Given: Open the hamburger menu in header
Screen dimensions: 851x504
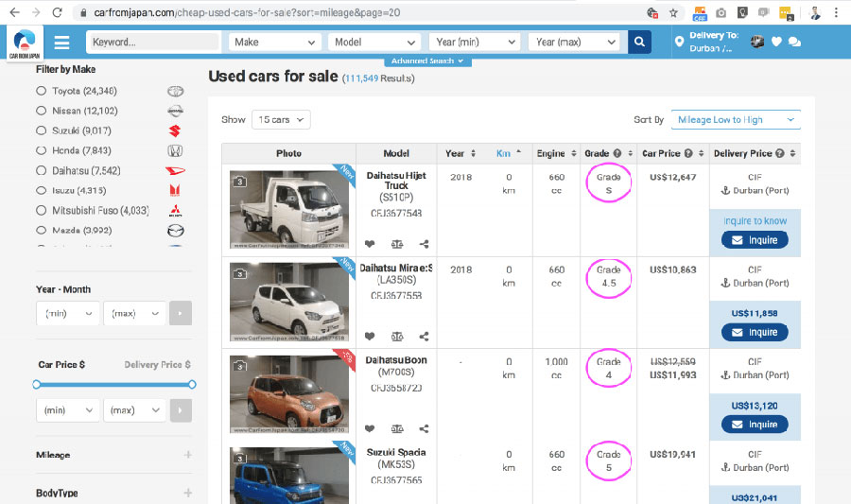Looking at the screenshot, I should point(62,43).
